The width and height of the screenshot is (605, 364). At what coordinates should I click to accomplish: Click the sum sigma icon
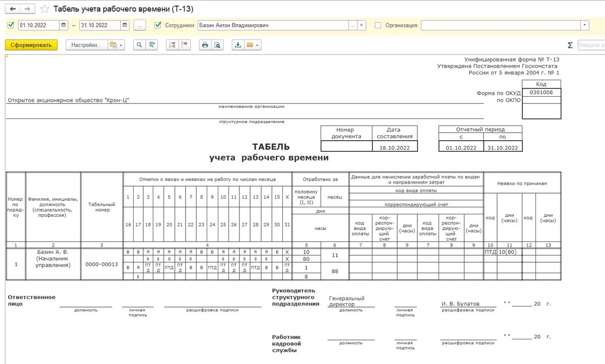tap(570, 45)
